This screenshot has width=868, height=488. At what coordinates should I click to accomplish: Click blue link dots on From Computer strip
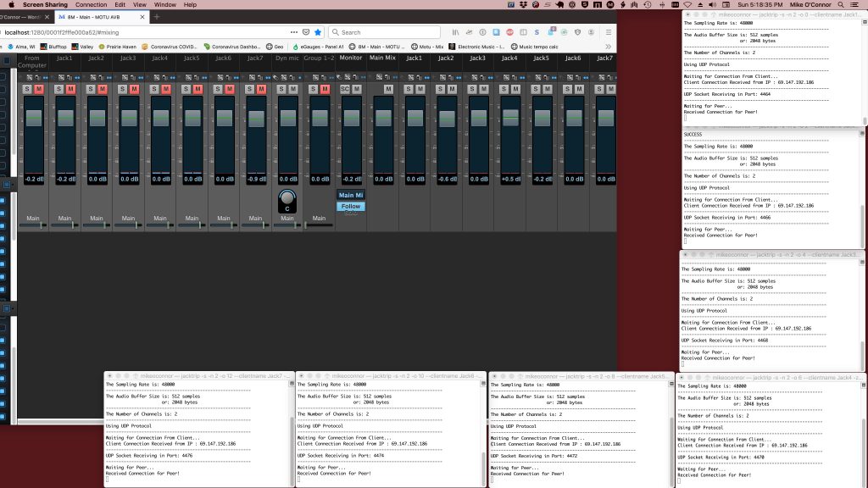click(46, 77)
